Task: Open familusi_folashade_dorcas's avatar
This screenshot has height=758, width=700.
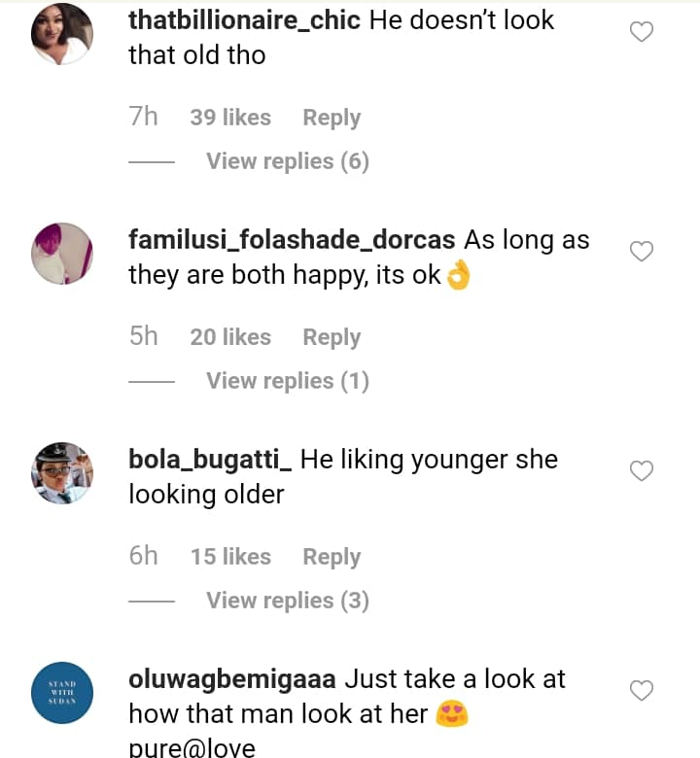Action: tap(62, 254)
